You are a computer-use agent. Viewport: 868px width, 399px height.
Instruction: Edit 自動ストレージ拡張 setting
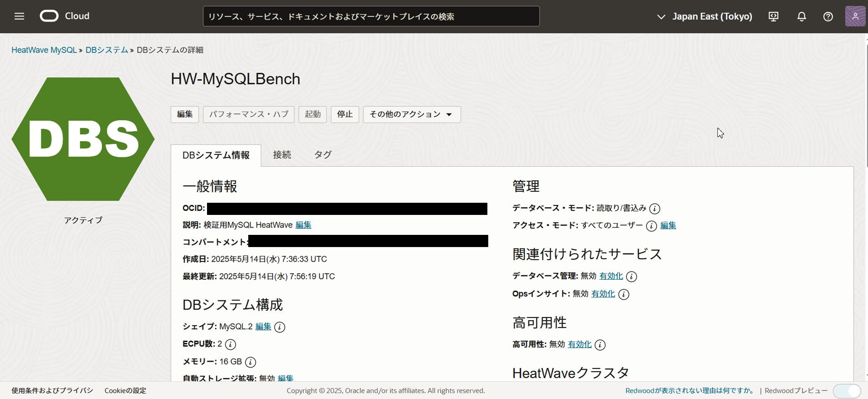coord(286,378)
